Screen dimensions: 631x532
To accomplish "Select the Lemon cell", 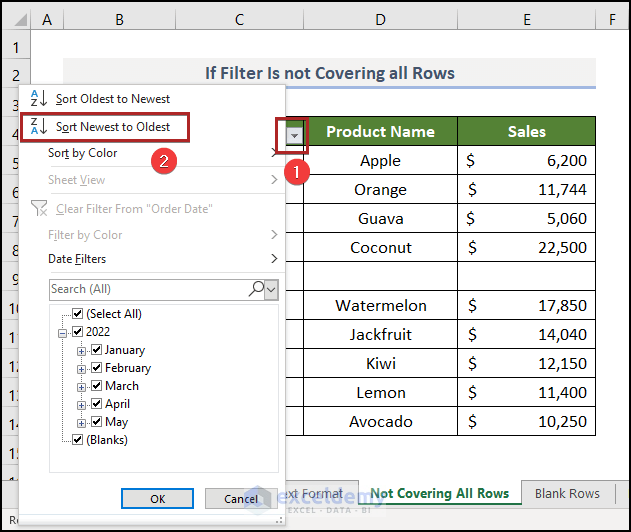I will (x=380, y=392).
